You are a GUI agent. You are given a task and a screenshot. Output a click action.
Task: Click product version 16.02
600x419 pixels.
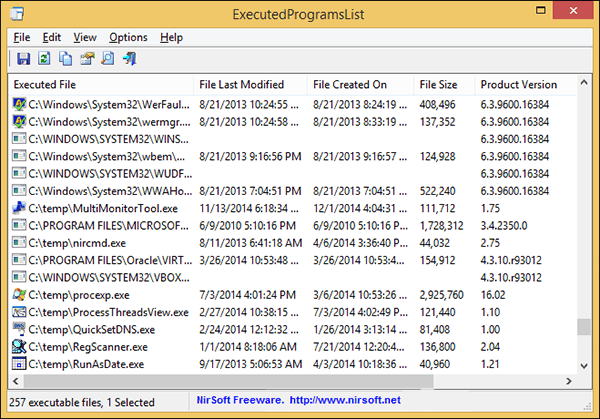493,295
